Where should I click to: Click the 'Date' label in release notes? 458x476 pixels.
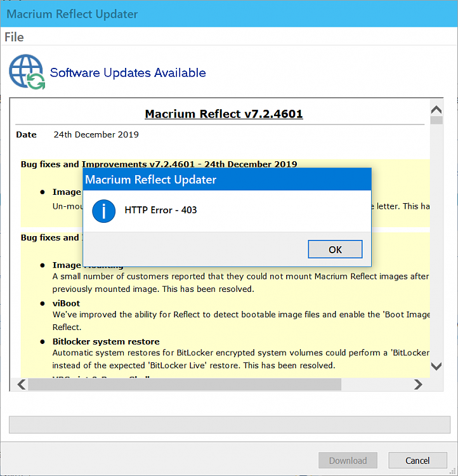click(27, 135)
